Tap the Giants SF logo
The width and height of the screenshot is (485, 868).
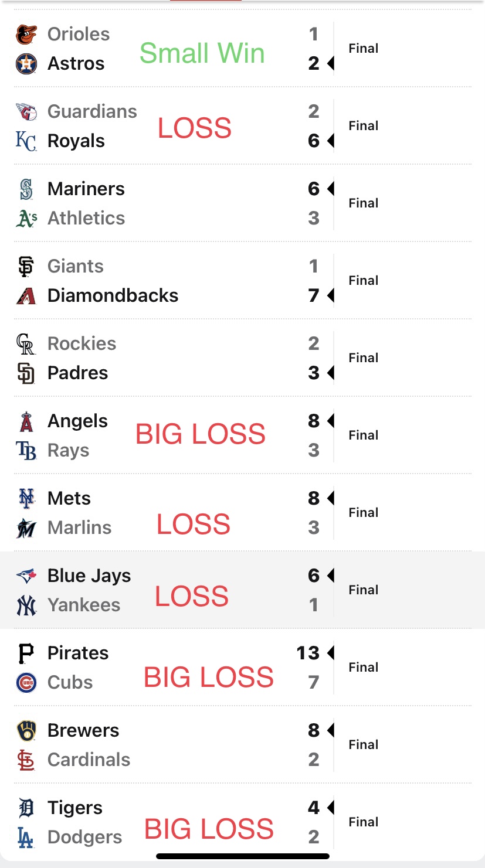[26, 267]
